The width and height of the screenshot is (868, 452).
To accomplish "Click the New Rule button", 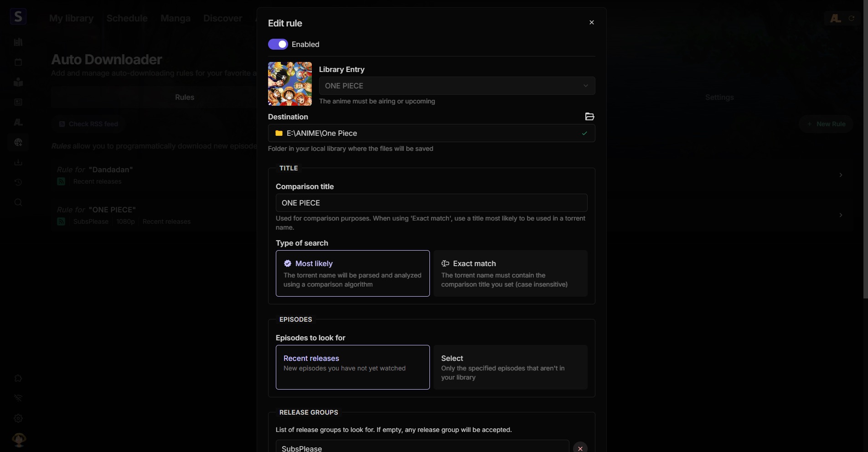I will pos(826,124).
